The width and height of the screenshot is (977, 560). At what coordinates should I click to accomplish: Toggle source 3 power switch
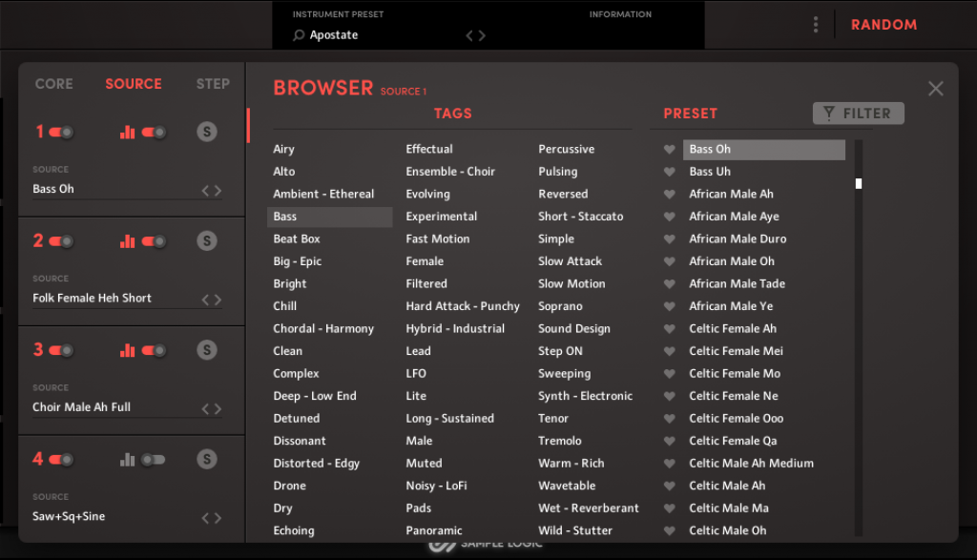click(x=61, y=350)
